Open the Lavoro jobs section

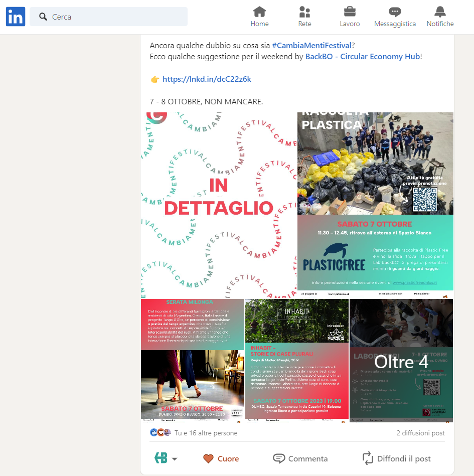pyautogui.click(x=350, y=17)
